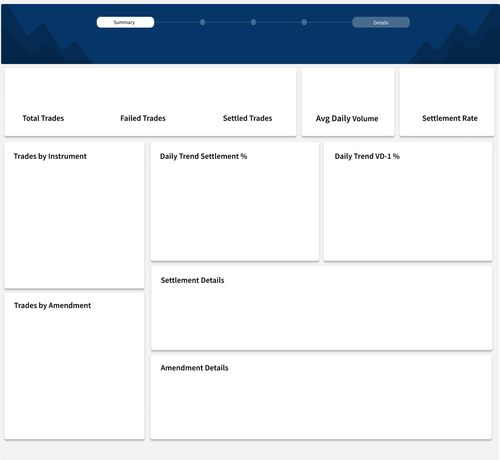Click the Failed Trades label
500x460 pixels.
click(x=143, y=118)
